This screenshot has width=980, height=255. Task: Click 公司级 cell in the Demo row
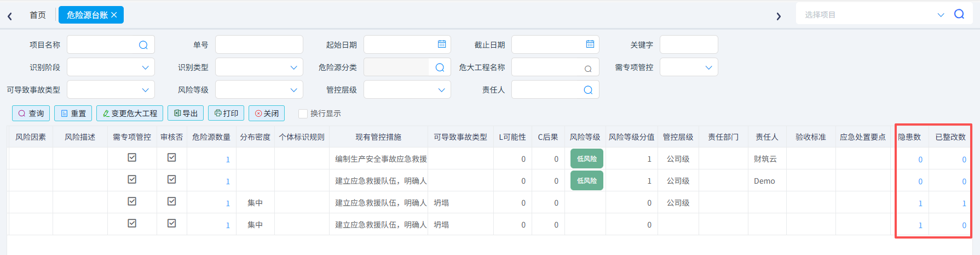[x=678, y=181]
